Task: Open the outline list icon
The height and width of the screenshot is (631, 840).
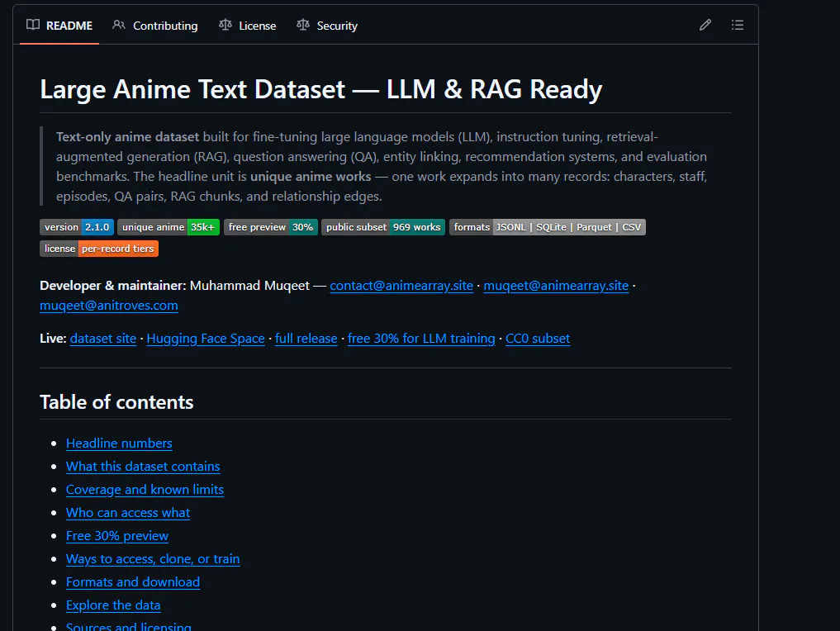Action: pos(737,25)
